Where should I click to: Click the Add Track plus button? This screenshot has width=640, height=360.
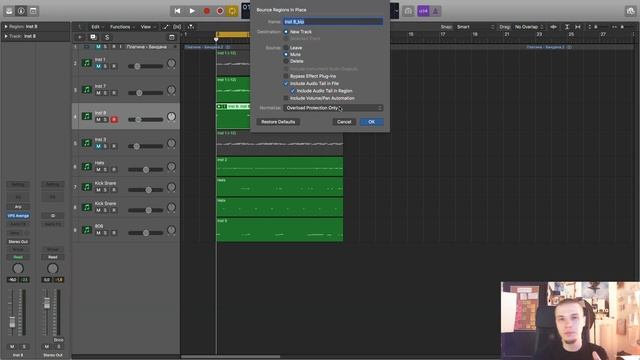pyautogui.click(x=80, y=37)
